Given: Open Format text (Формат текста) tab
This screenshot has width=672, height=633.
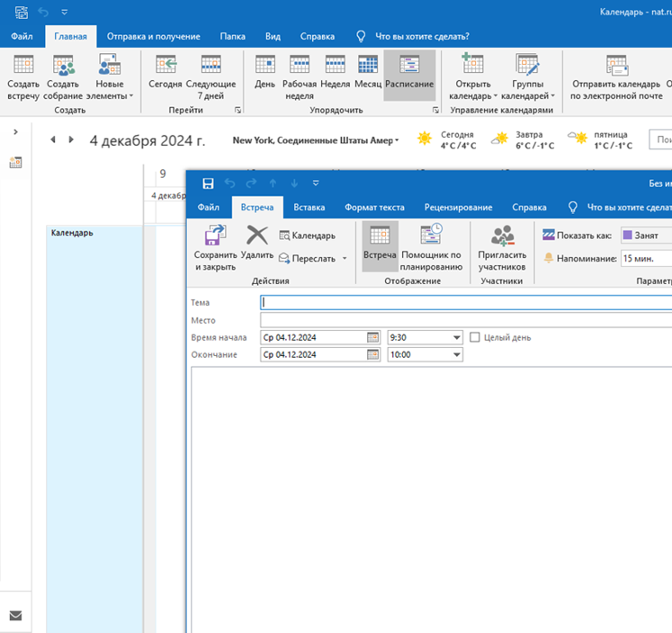Looking at the screenshot, I should 374,208.
